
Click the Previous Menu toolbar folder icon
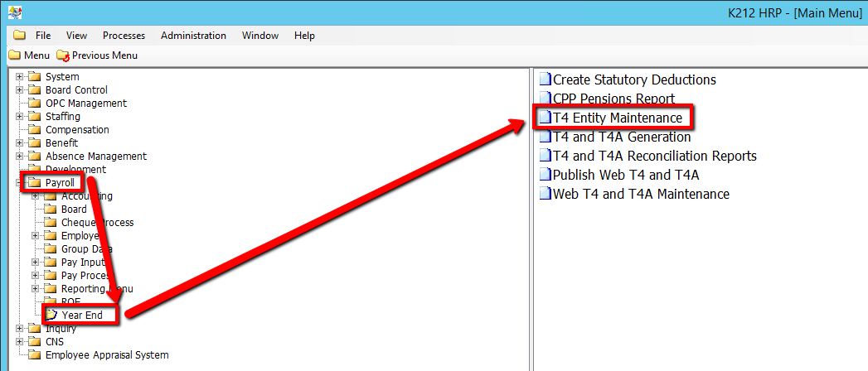(63, 55)
